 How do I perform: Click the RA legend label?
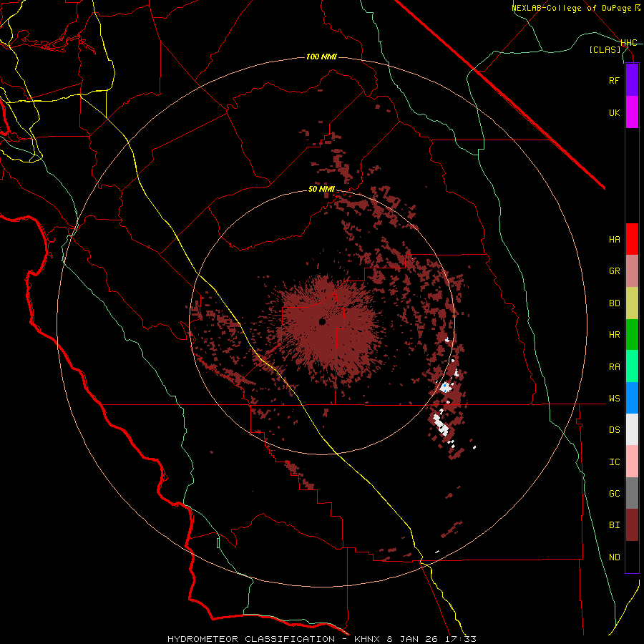click(614, 367)
